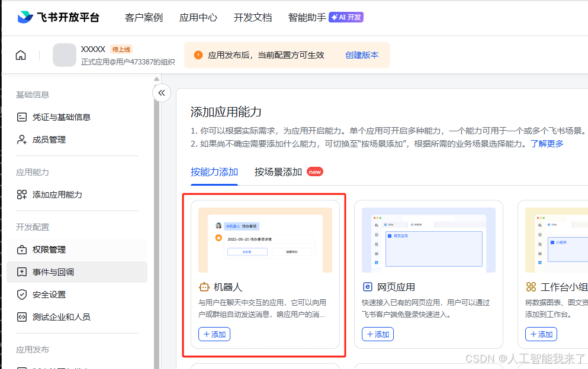
Task: Click the 安全设置 shield icon
Action: click(22, 294)
